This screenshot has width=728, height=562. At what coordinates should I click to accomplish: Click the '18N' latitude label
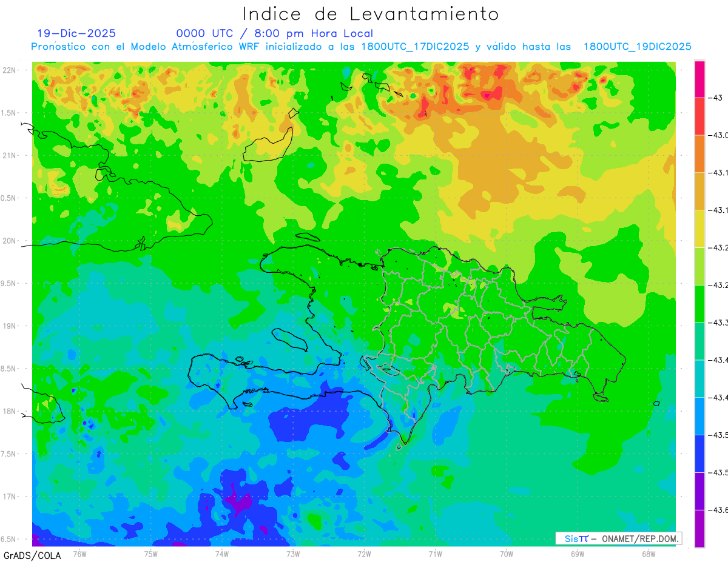[10, 411]
